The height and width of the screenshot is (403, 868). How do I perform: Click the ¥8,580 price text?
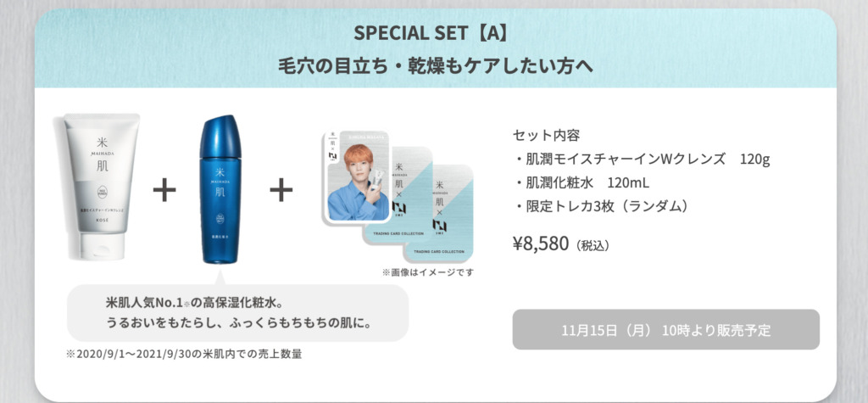coord(541,243)
